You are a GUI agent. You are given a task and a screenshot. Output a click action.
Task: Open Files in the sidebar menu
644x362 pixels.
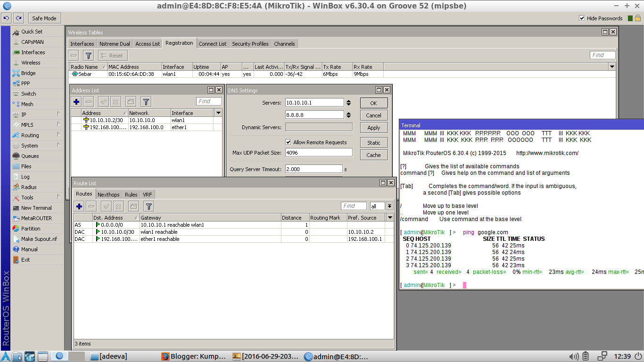click(x=26, y=166)
